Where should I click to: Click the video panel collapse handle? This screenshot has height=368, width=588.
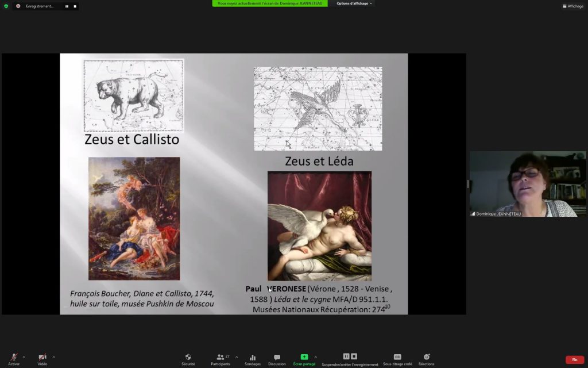click(467, 184)
